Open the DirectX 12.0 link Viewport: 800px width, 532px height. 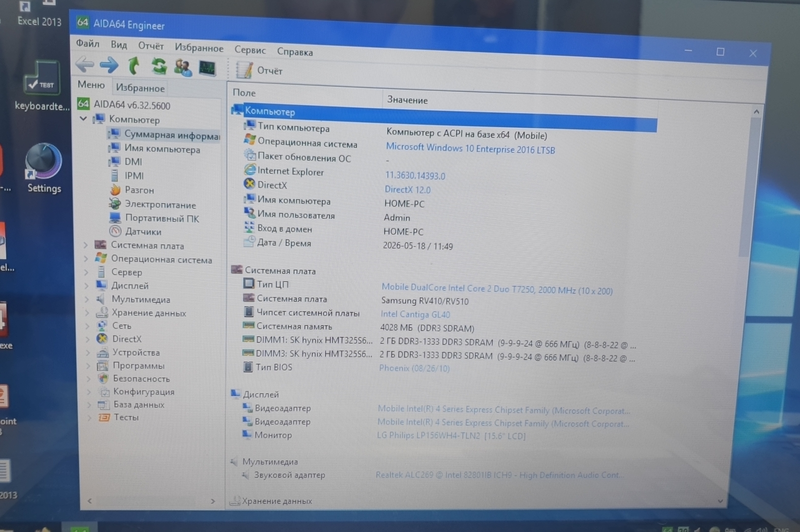(x=407, y=190)
